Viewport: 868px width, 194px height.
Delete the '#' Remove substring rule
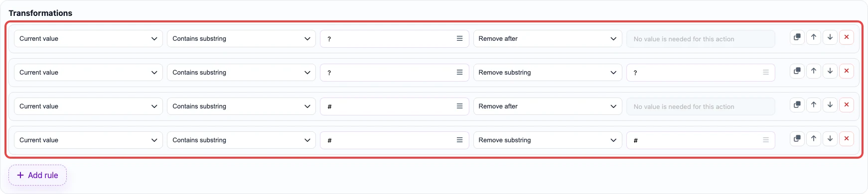pos(847,139)
